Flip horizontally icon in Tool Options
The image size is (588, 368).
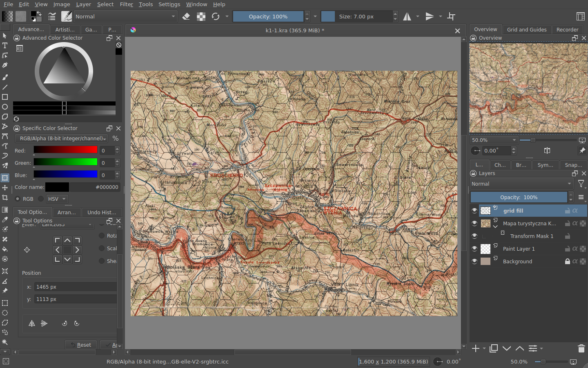(32, 323)
